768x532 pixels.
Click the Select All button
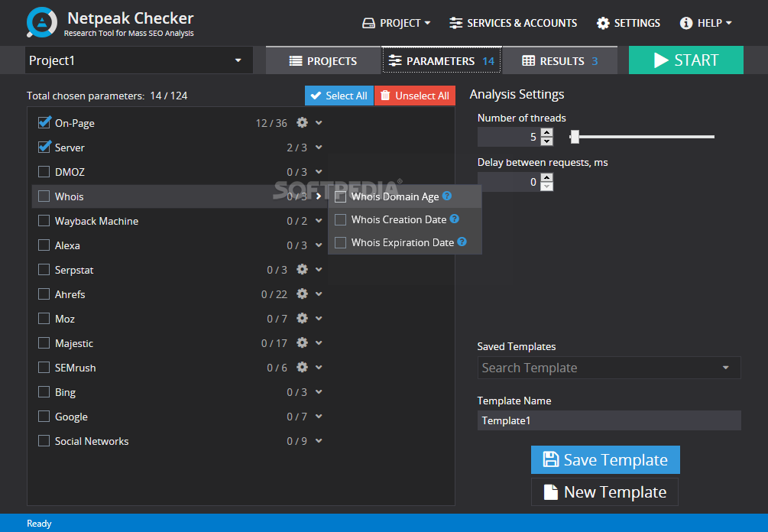(x=339, y=96)
